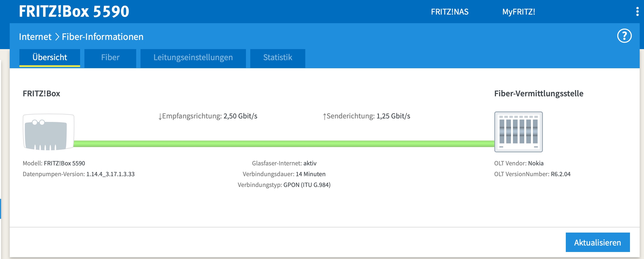Image resolution: width=644 pixels, height=259 pixels.
Task: Click the FRITZ!Box router device icon
Action: 49,132
